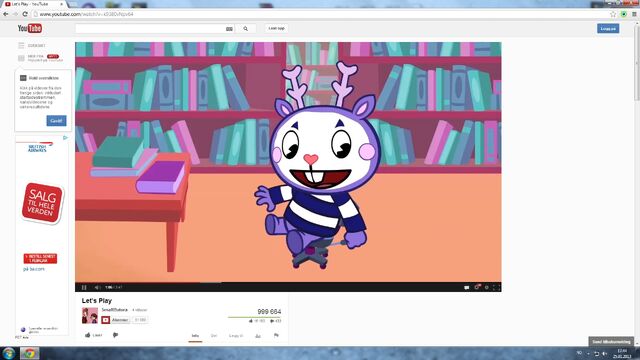Image resolution: width=640 pixels, height=360 pixels.
Task: Click the system tray volume icon
Action: pos(604,353)
